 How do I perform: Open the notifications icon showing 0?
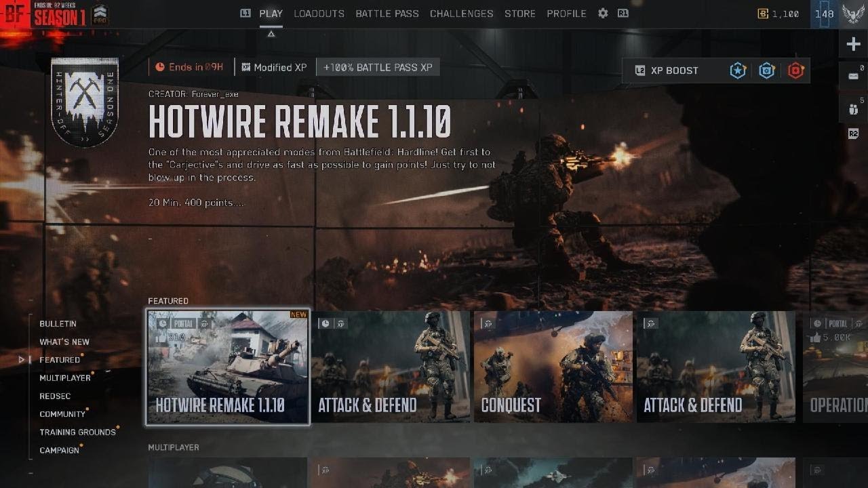(853, 76)
